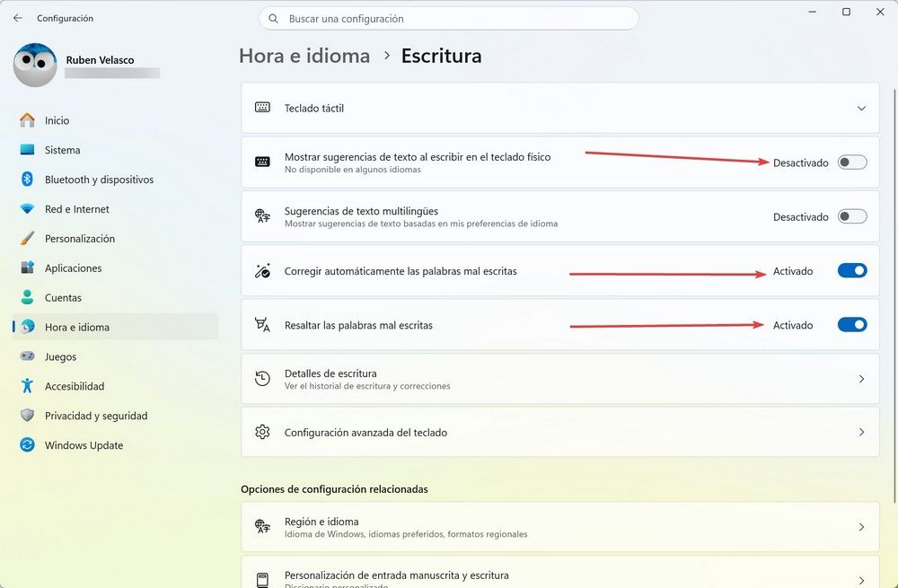Click the Hora e idioma breadcrumb link

pos(304,56)
